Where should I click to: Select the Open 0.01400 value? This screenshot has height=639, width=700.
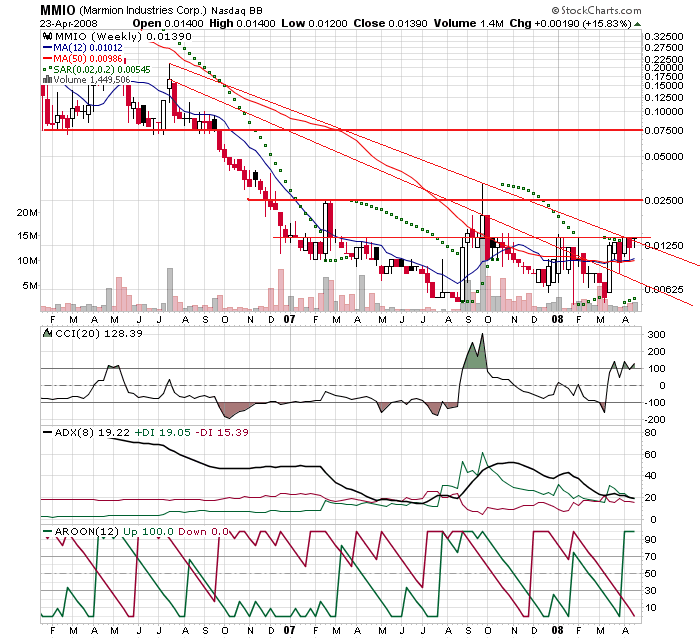pyautogui.click(x=168, y=23)
